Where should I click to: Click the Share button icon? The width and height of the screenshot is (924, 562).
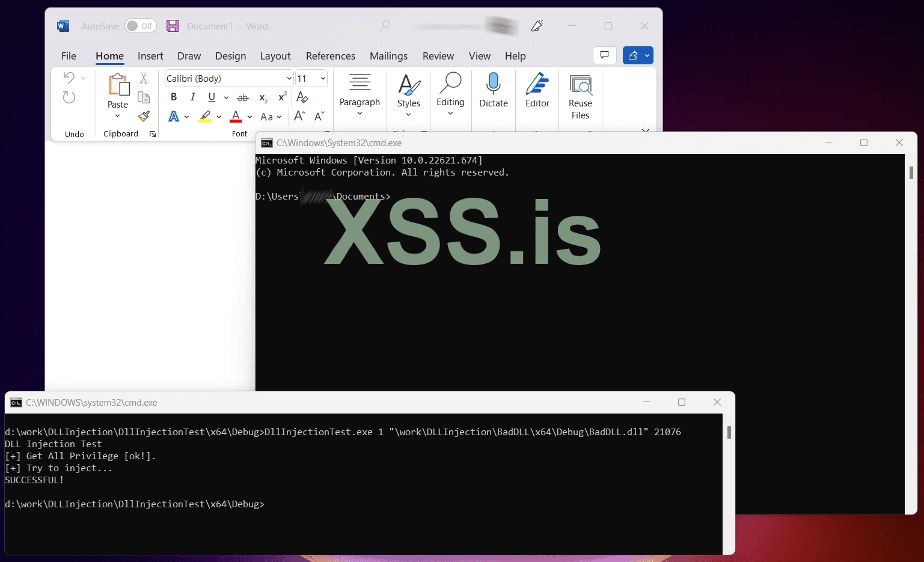pyautogui.click(x=632, y=55)
